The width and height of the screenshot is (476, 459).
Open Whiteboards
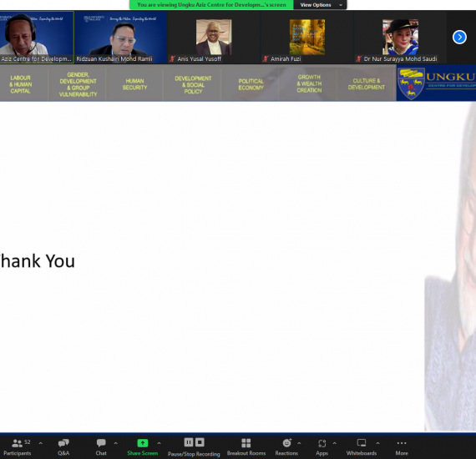tap(362, 447)
